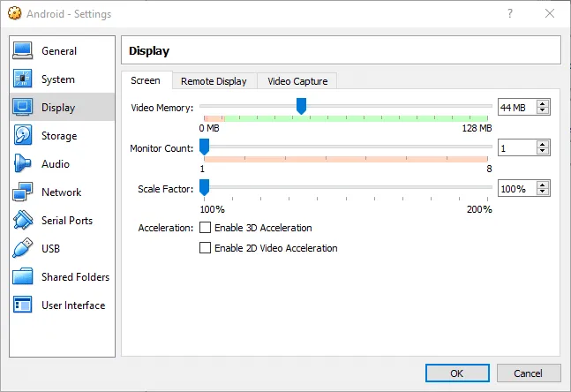
Task: Switch to the Video Capture tab
Action: pyautogui.click(x=297, y=81)
